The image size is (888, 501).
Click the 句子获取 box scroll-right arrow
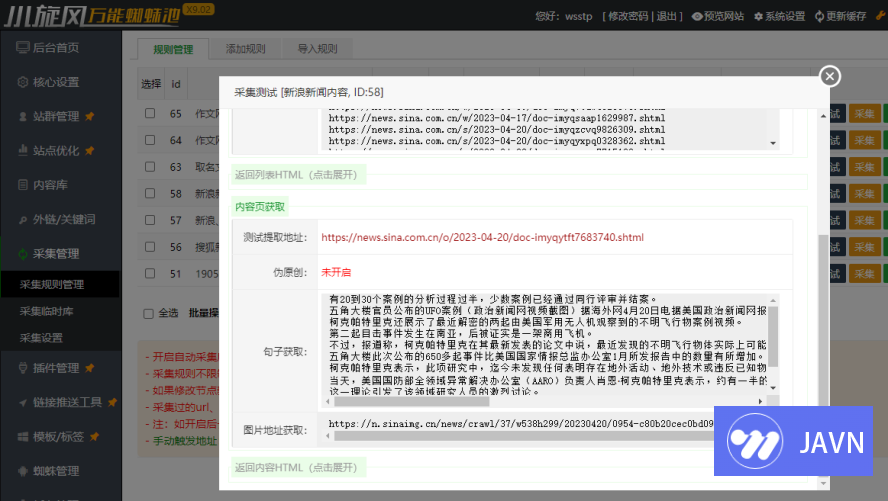click(x=760, y=401)
